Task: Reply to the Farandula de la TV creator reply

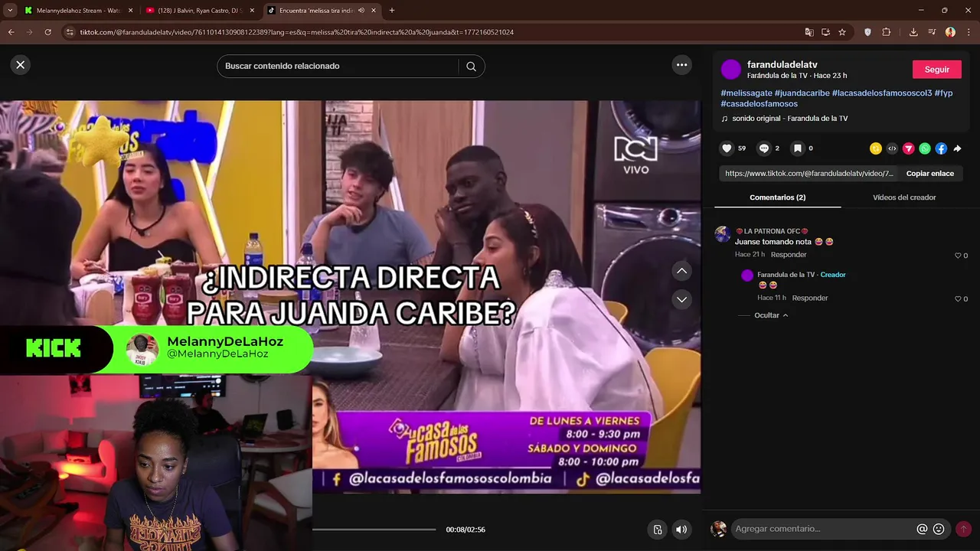Action: pos(810,298)
